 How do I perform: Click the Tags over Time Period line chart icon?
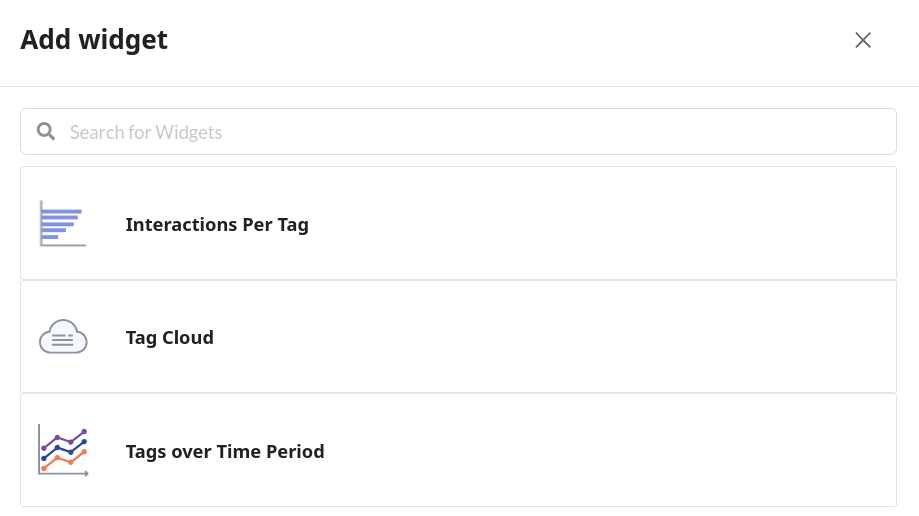(62, 451)
